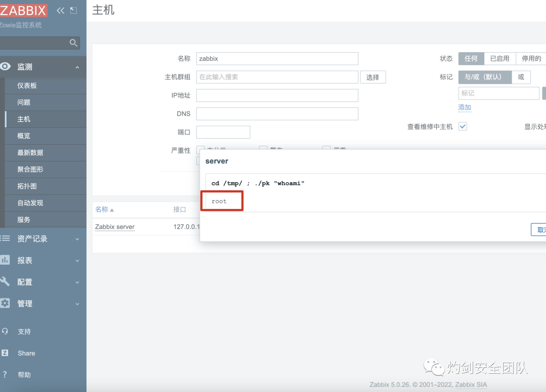
Task: Click the Z icon for Share
Action: (x=5, y=353)
